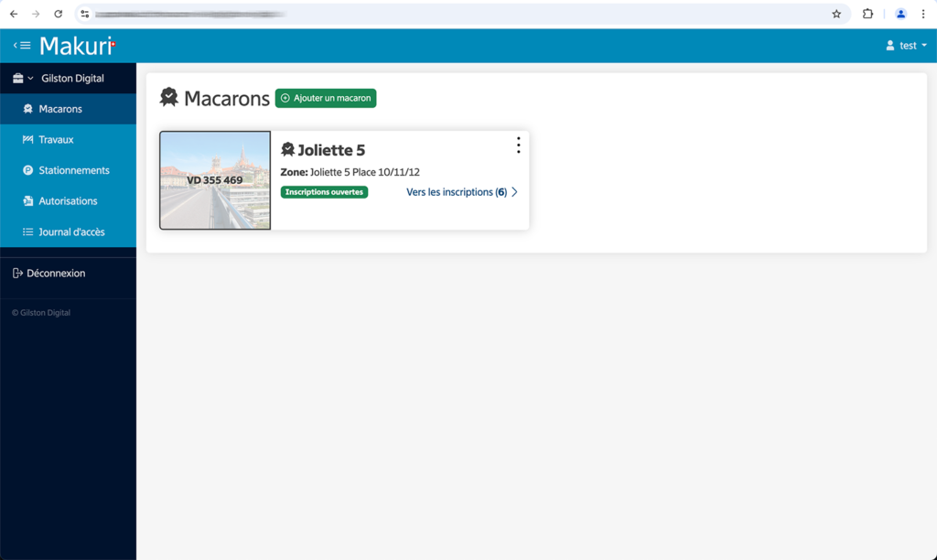Screen dimensions: 937x560
Task: Open the Autorisations page
Action: (68, 201)
